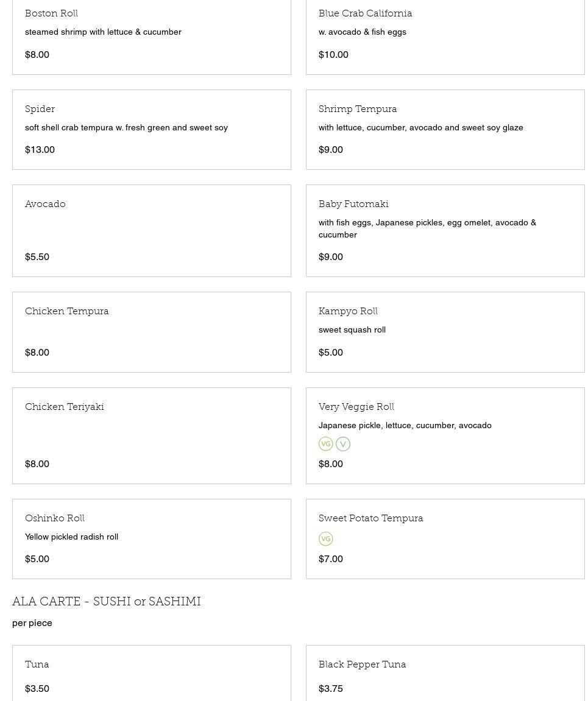Select the Chicken Teriyaki roll
The image size is (588, 701).
[65, 407]
